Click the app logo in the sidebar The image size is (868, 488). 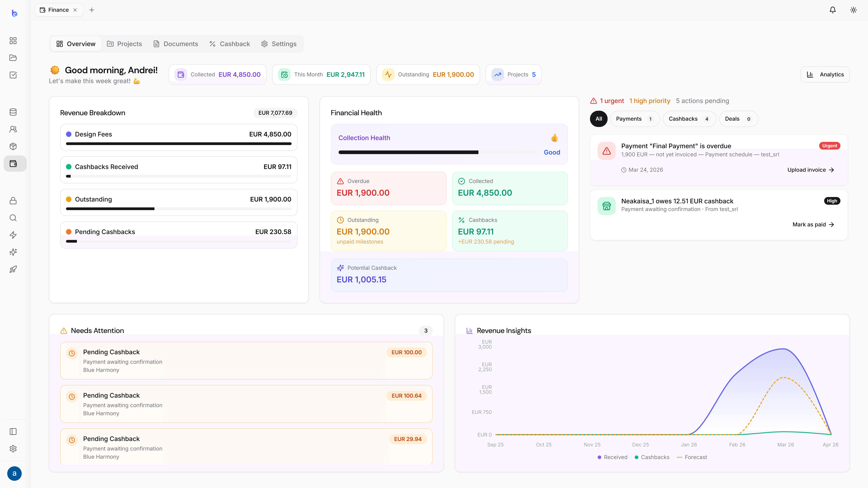(14, 13)
